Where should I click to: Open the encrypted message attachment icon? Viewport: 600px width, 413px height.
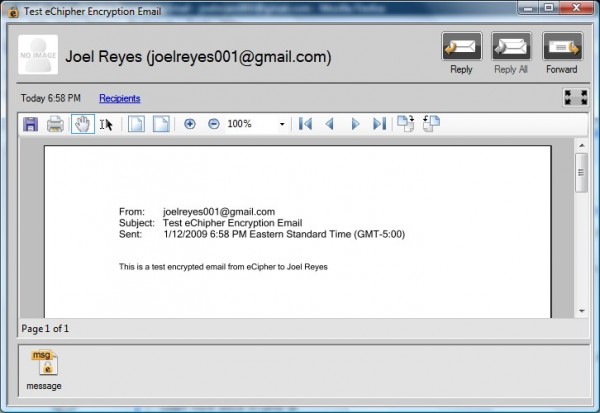pyautogui.click(x=45, y=362)
